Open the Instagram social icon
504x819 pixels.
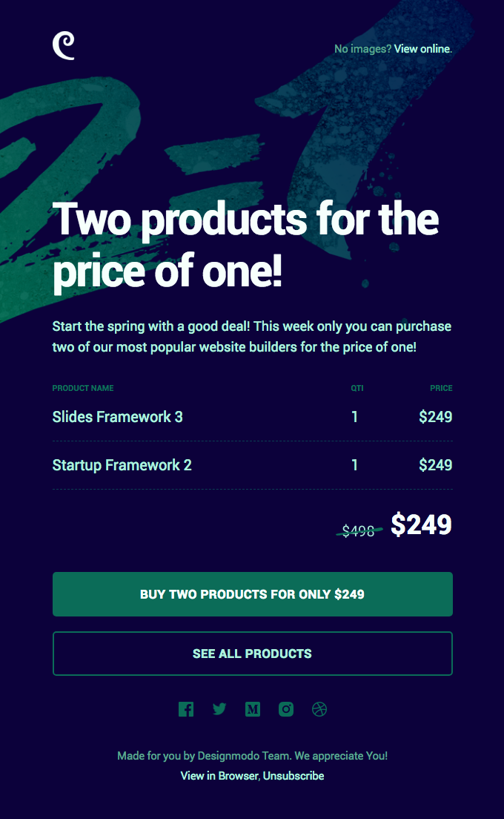click(x=286, y=709)
